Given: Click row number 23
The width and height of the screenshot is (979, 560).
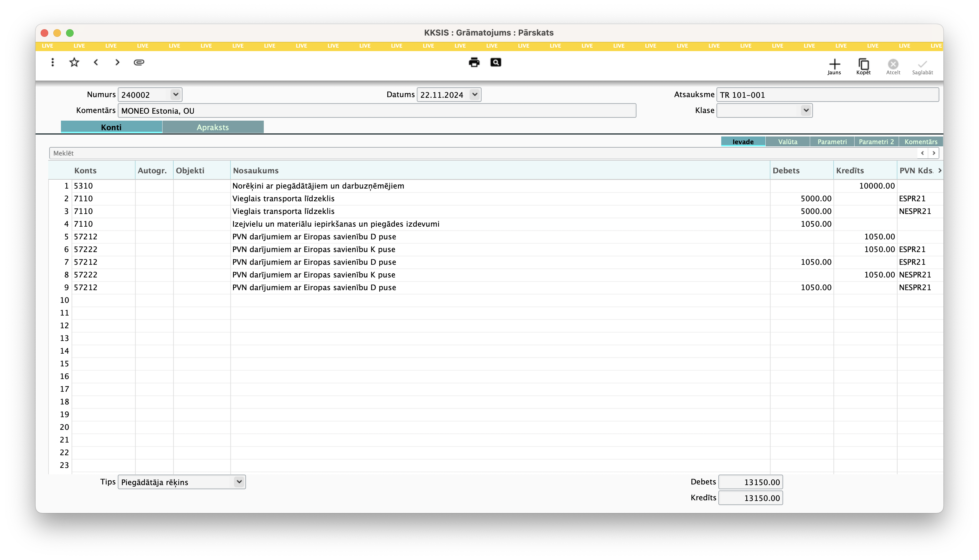Looking at the screenshot, I should (64, 465).
